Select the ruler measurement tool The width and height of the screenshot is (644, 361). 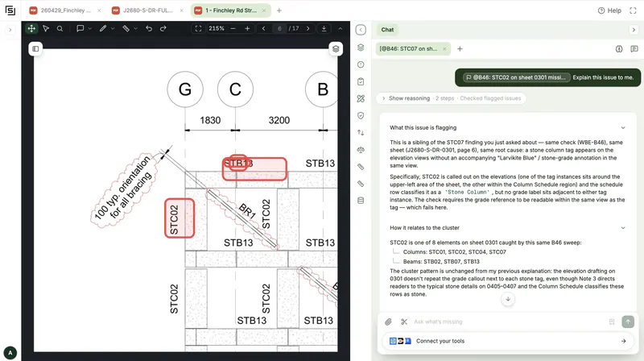[126, 28]
